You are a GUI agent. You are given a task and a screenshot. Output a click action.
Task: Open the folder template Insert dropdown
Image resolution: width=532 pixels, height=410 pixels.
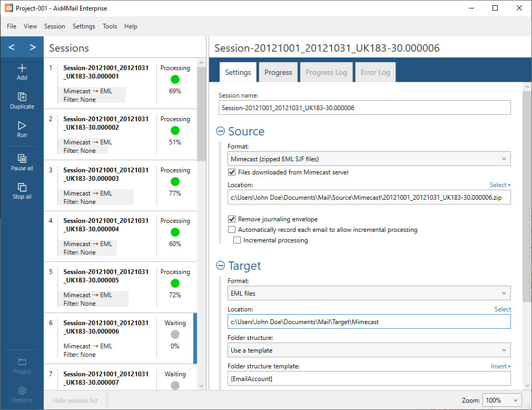click(x=501, y=366)
